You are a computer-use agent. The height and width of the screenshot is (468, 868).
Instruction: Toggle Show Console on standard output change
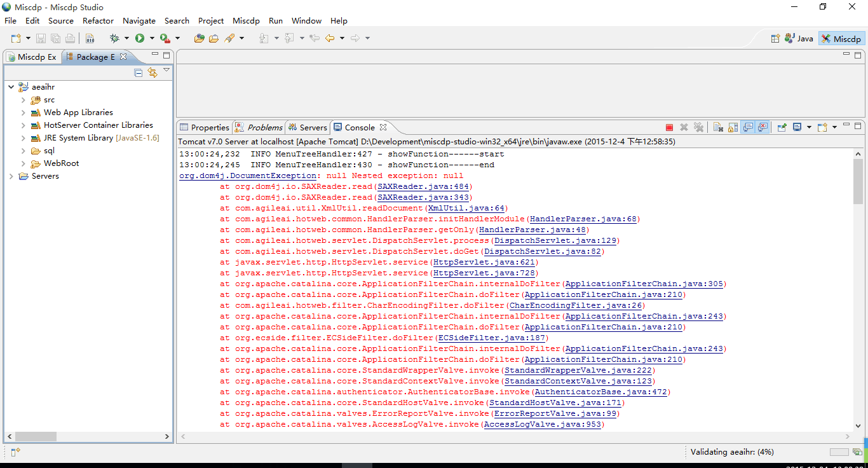point(748,127)
